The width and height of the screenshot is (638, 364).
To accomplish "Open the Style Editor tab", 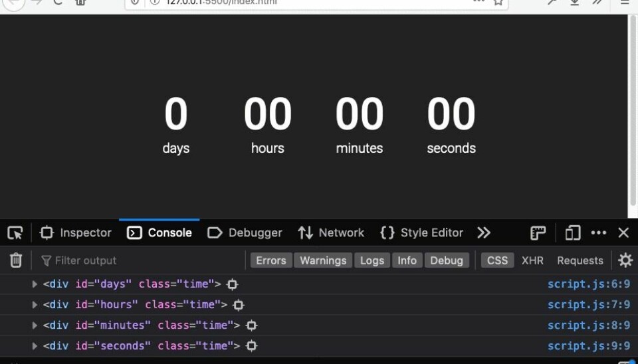I will [x=421, y=232].
